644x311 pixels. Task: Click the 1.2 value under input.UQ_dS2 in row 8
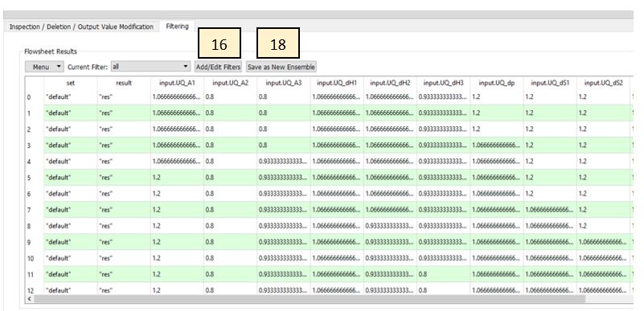point(603,226)
